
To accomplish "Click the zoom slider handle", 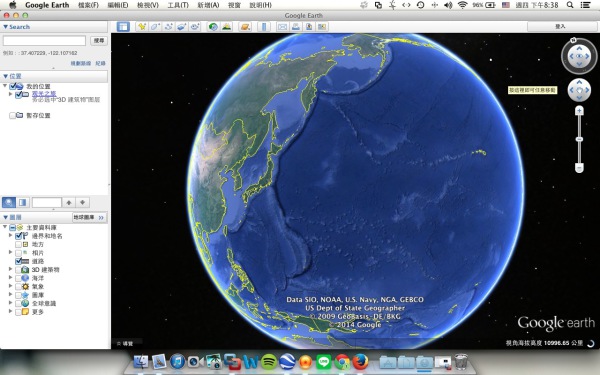I will tap(579, 139).
